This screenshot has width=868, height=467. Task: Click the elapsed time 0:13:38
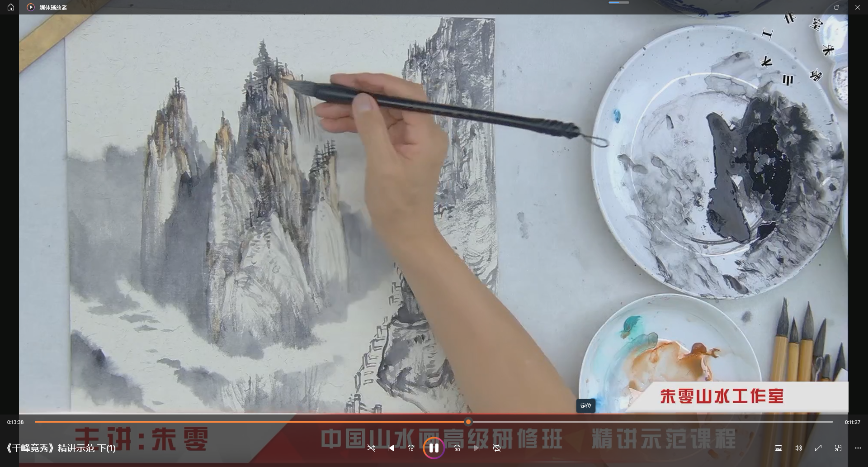click(x=15, y=422)
